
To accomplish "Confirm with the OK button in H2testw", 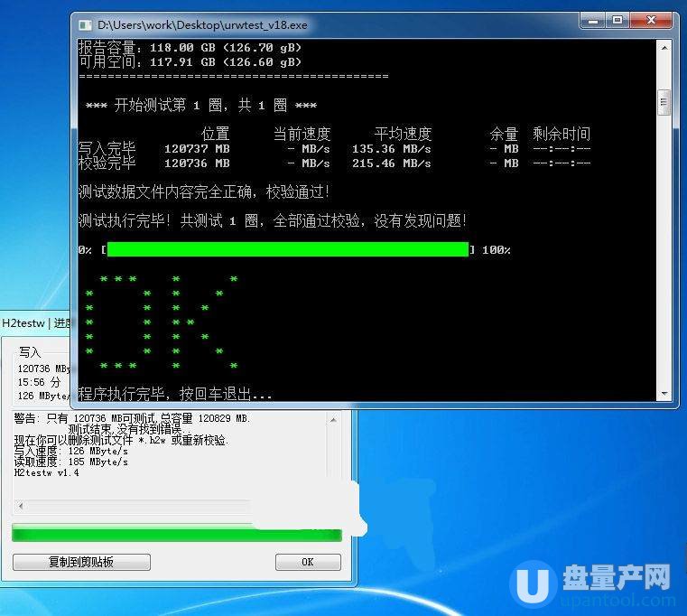I will pyautogui.click(x=307, y=562).
